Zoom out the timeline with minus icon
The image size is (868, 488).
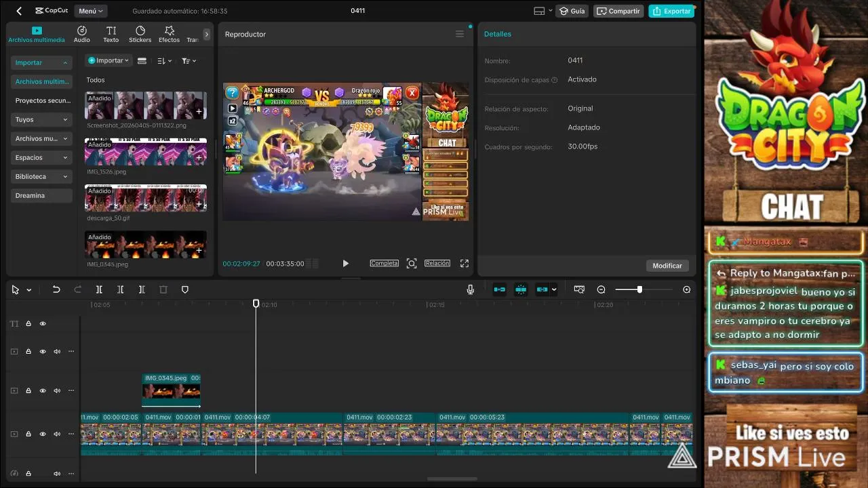click(x=601, y=289)
